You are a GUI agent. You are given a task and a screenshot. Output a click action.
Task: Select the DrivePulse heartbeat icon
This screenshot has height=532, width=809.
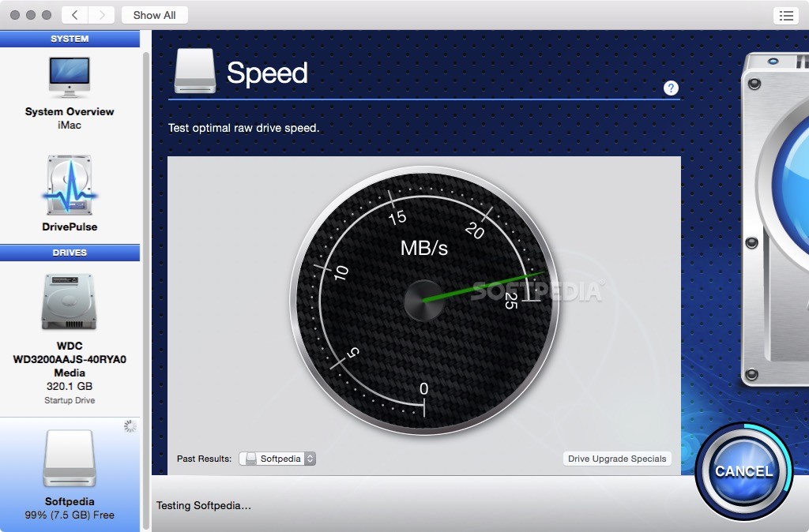click(70, 185)
